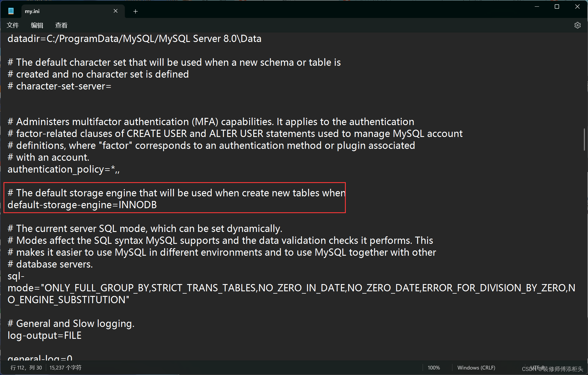Image resolution: width=588 pixels, height=375 pixels.
Task: Click the line and column indicator 行 112
Action: [26, 367]
